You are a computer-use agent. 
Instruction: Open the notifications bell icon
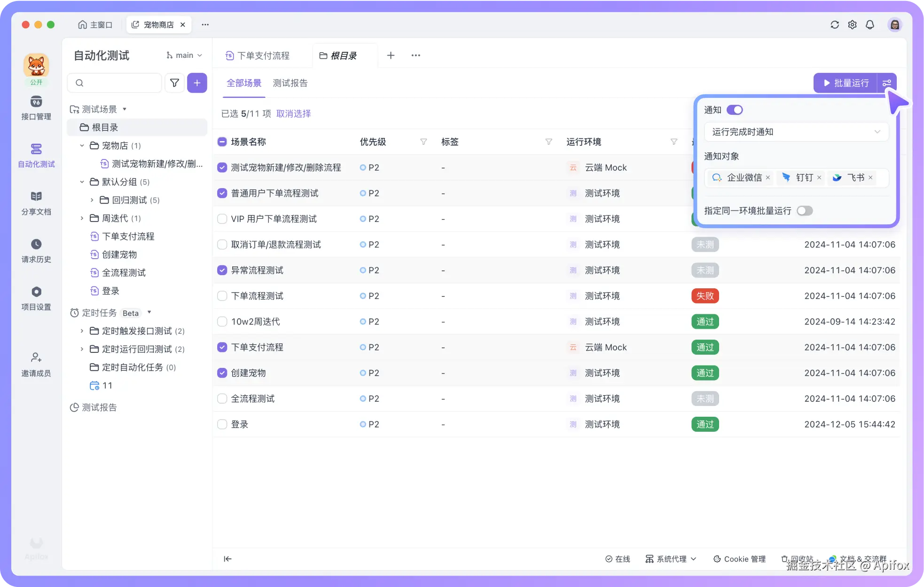coord(870,24)
